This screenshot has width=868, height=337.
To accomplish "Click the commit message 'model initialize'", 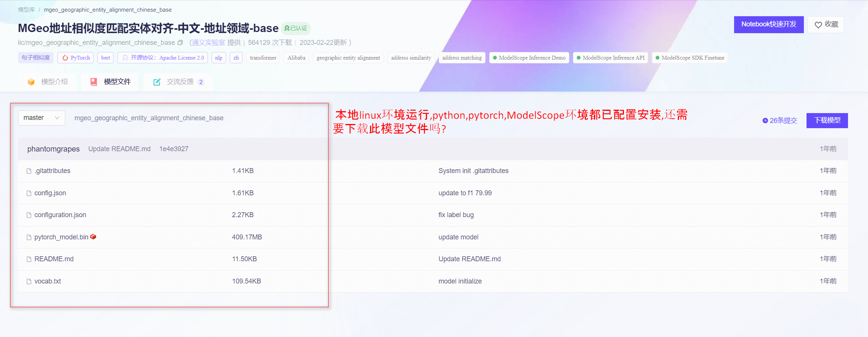I will click(x=460, y=282).
